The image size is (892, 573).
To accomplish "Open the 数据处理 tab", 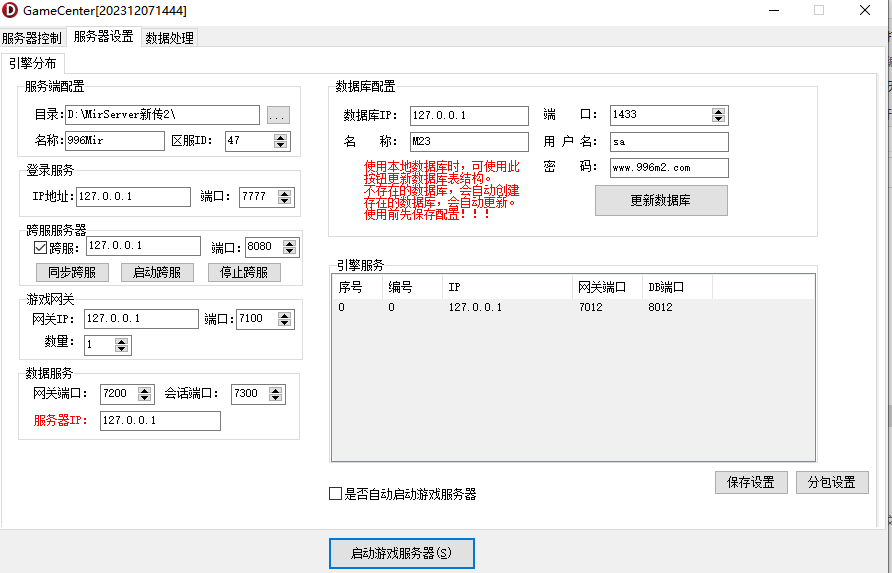I will [x=169, y=38].
